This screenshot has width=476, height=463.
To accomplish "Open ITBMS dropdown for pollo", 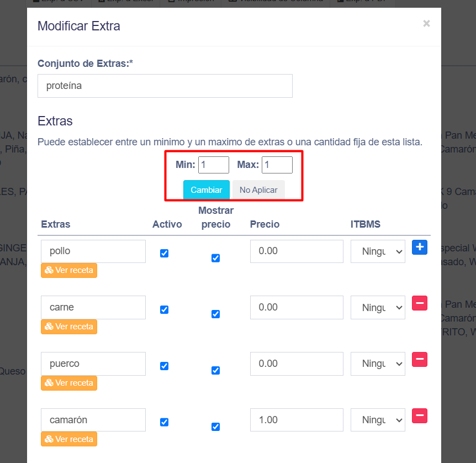I will (x=378, y=251).
